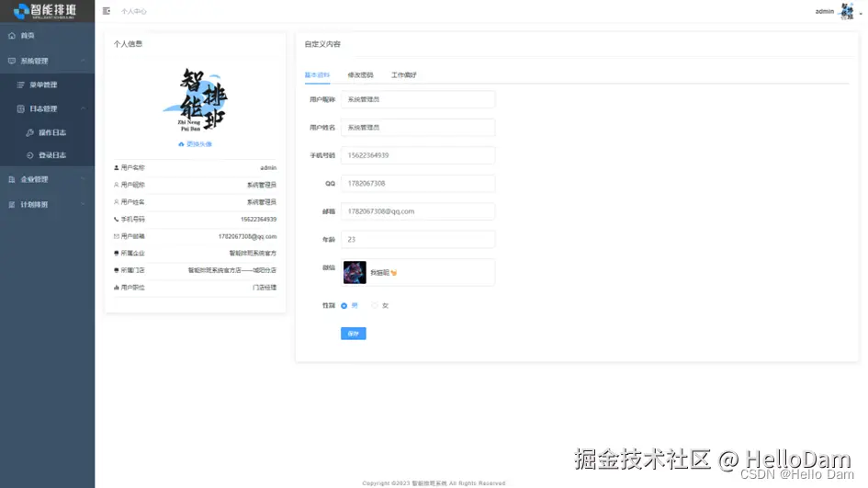
Task: Click the user icon in 用户昵称 row
Action: 117,185
